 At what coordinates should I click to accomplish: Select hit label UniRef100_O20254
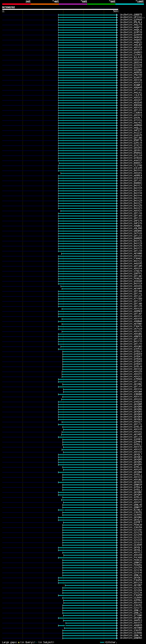131,568
